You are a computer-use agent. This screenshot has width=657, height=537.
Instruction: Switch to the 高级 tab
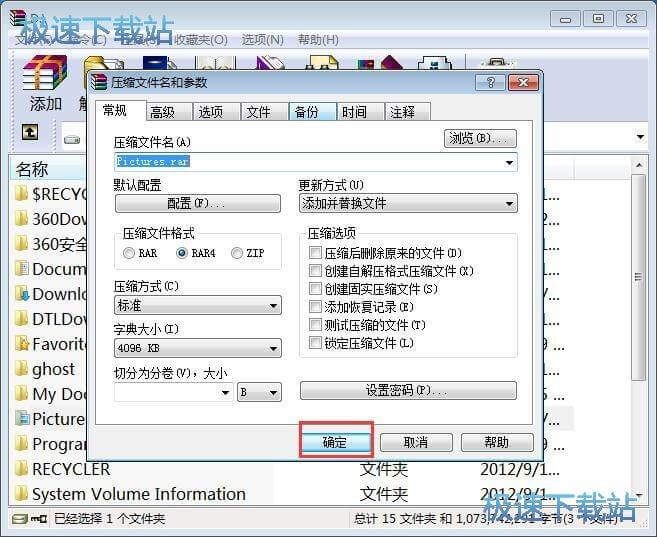coord(162,112)
